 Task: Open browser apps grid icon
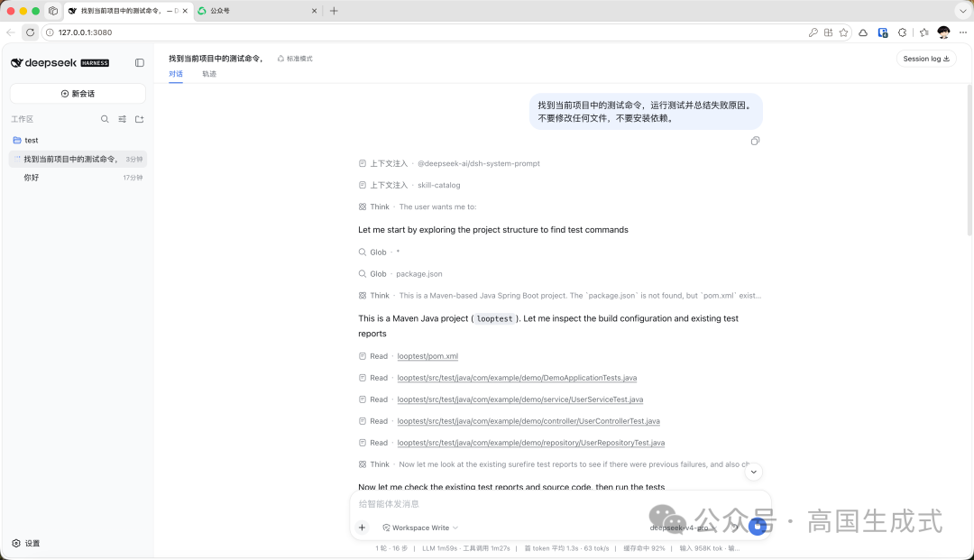pos(828,32)
